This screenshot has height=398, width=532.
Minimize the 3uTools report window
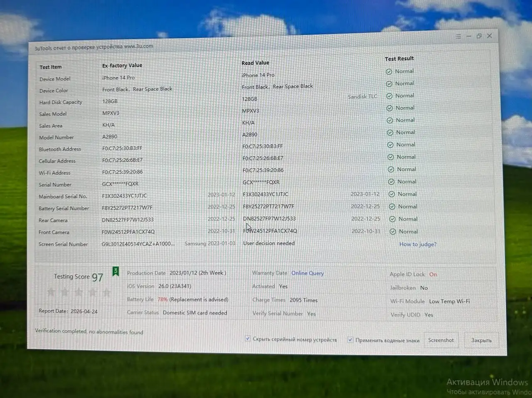(x=468, y=37)
